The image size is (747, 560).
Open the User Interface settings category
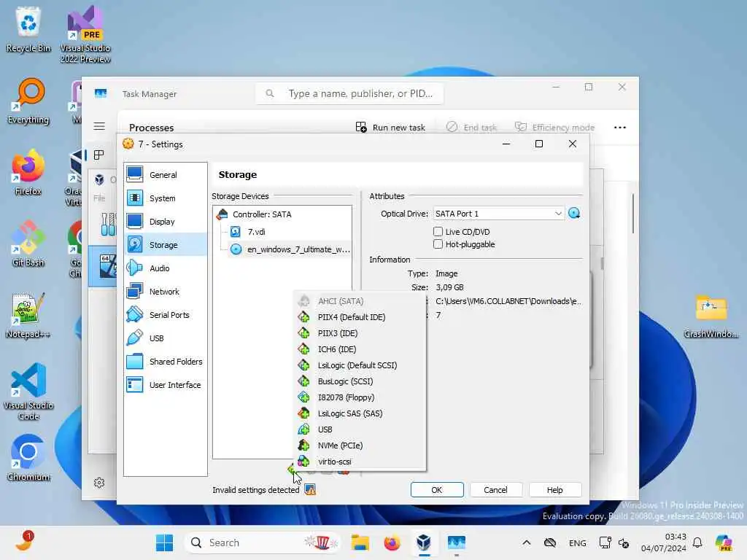click(x=165, y=385)
